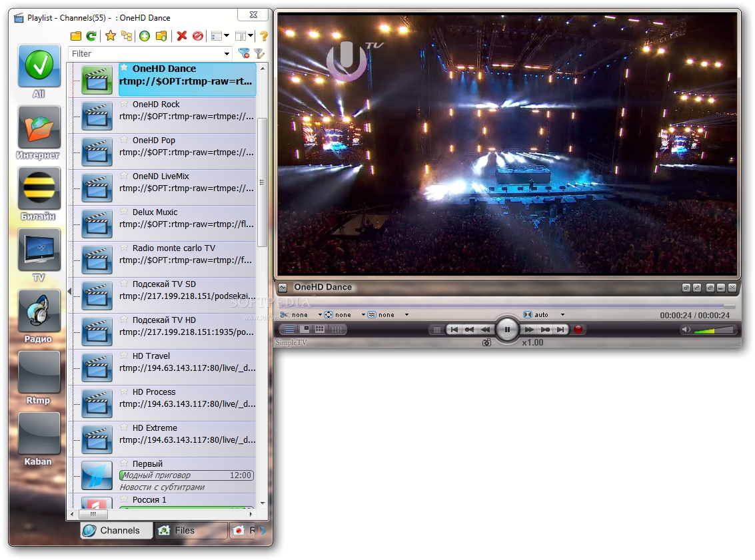Toggle favorite star on Delux Muxic
Image resolution: width=755 pixels, height=560 pixels.
(124, 211)
